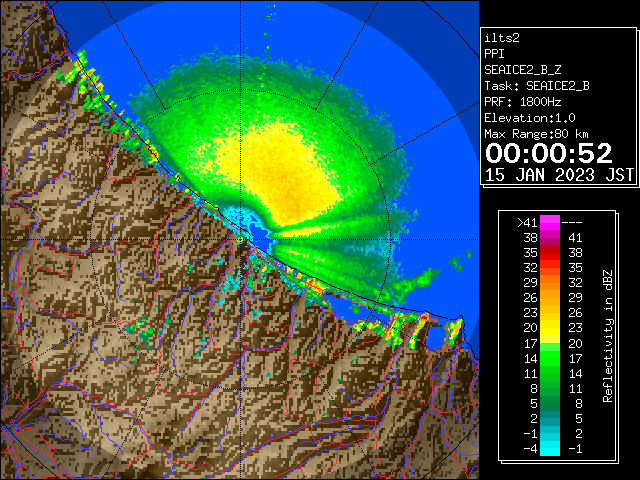Select the product name "SEAICE2_B_Z"
This screenshot has width=640, height=480.
(x=522, y=70)
